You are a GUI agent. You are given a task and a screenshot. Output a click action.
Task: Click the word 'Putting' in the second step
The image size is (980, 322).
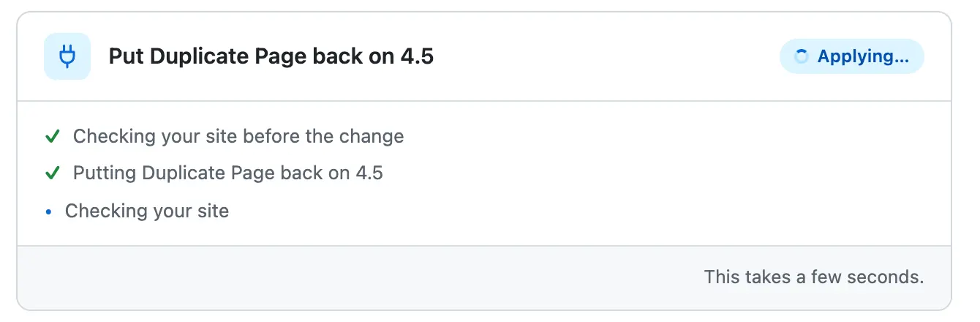coord(105,173)
